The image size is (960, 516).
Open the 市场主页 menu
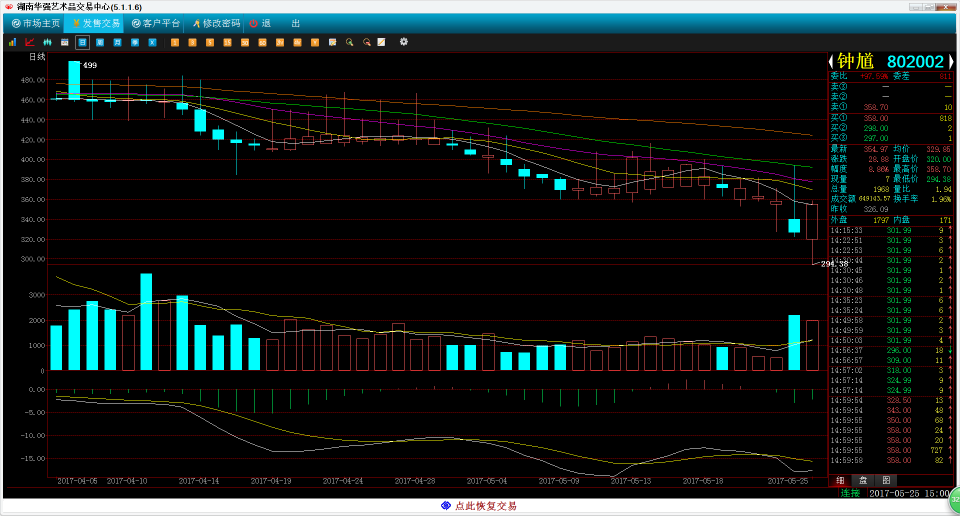tap(36, 22)
